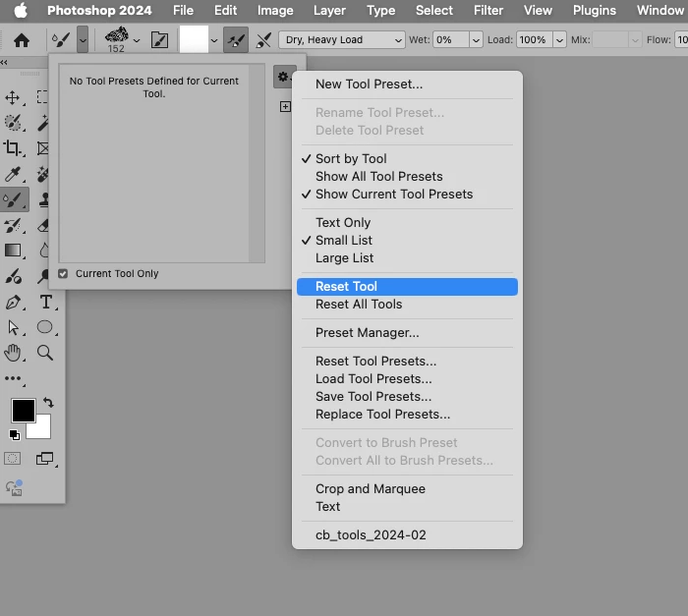This screenshot has height=616, width=688.
Task: Open the Dry, Heavy Load combination dropdown
Action: (x=342, y=40)
